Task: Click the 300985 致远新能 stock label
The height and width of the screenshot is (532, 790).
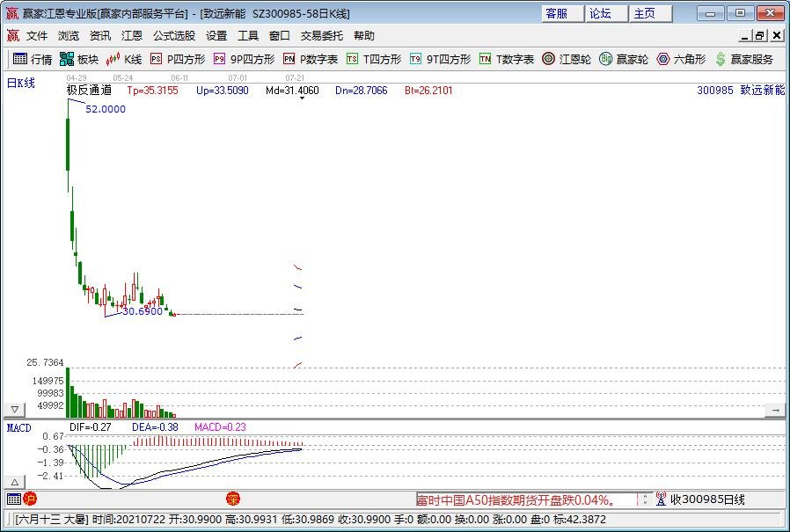Action: click(x=741, y=91)
